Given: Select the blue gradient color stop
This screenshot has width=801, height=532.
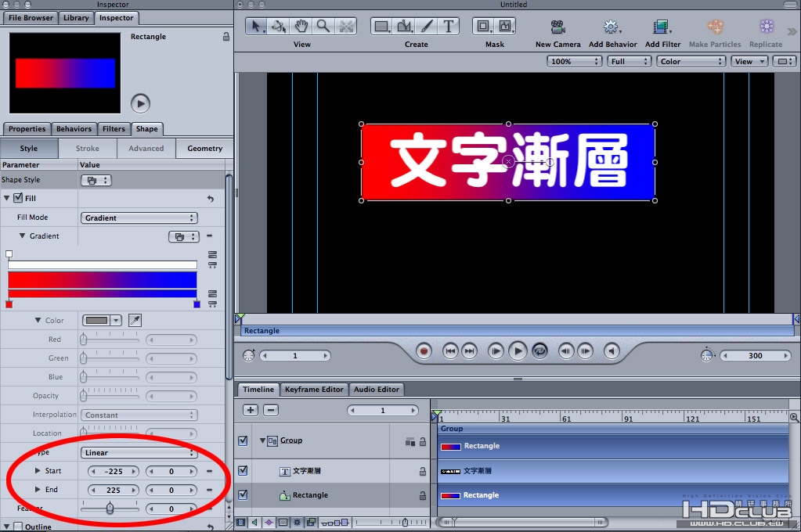Looking at the screenshot, I should click(x=197, y=304).
